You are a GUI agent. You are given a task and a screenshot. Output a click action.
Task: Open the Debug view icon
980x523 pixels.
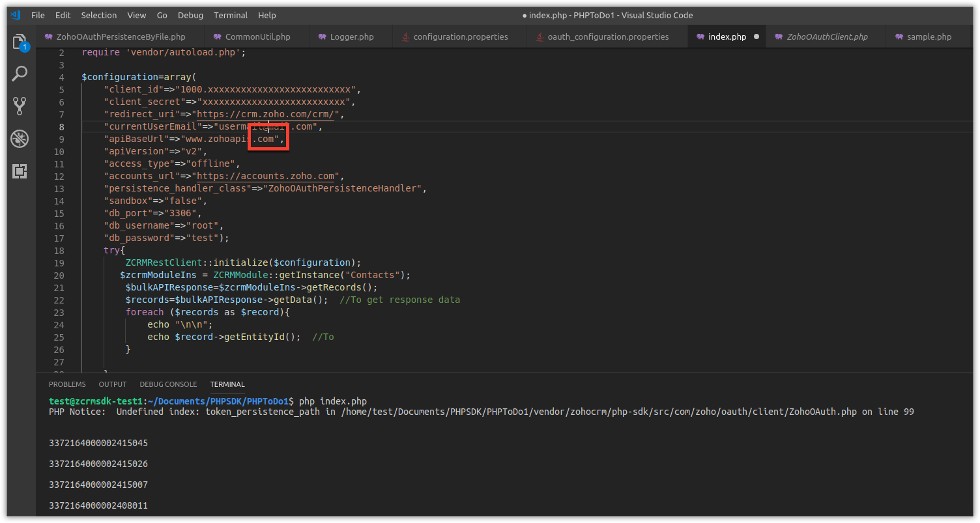[x=20, y=139]
